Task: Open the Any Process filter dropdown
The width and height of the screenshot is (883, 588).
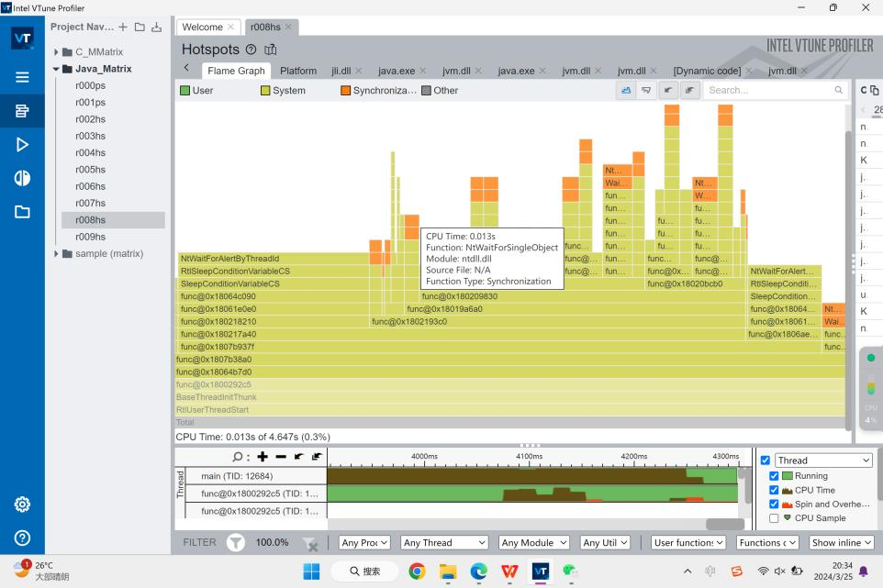Action: (x=364, y=542)
